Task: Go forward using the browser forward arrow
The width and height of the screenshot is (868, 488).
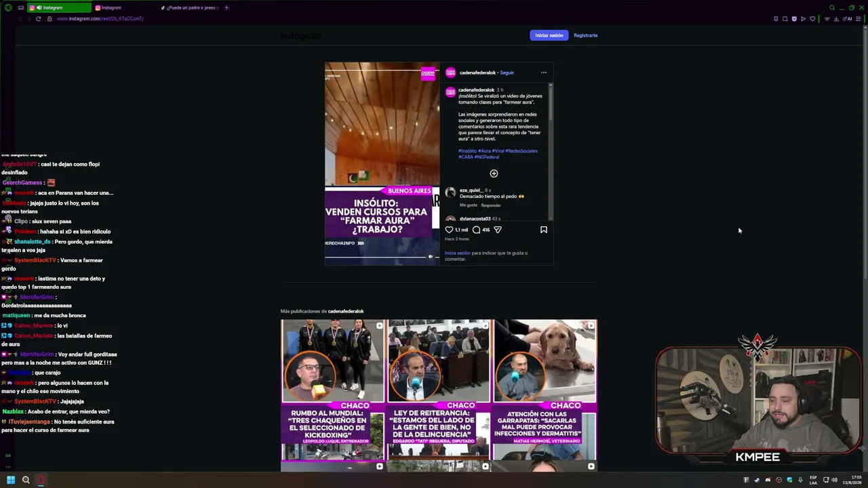Action: click(x=28, y=19)
